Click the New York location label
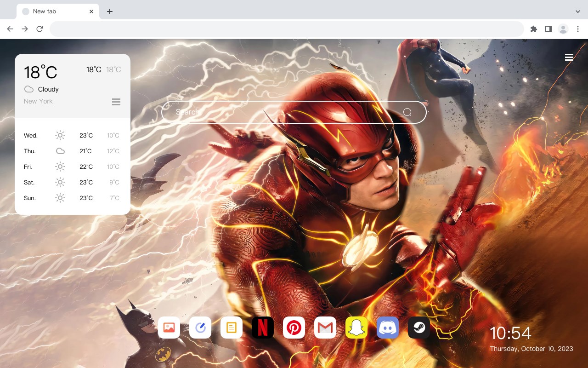The image size is (588, 368). pos(38,101)
